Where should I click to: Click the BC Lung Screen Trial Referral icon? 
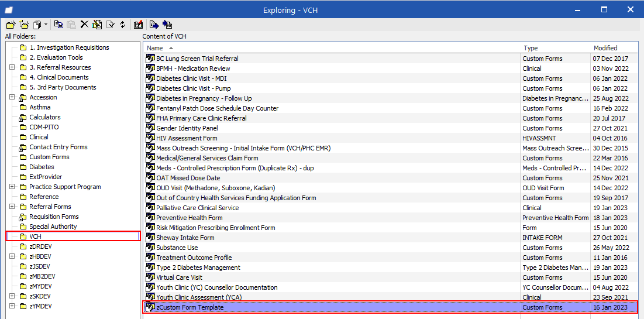pyautogui.click(x=150, y=59)
